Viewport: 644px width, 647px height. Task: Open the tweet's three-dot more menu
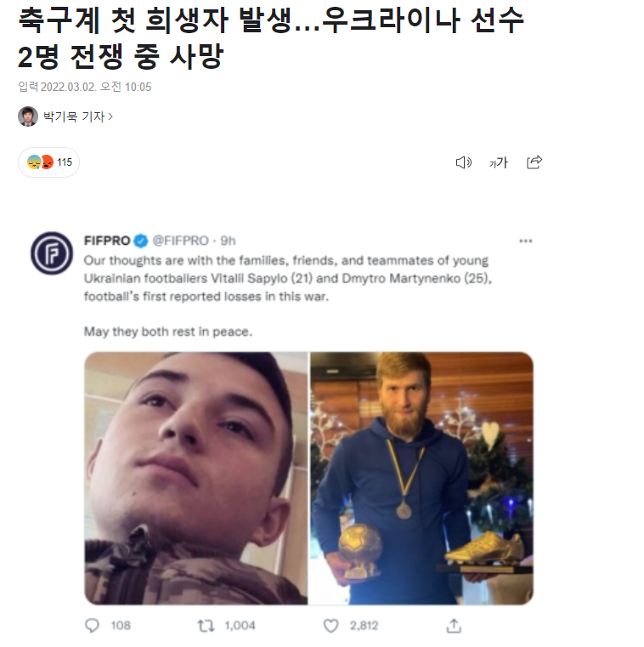[525, 241]
